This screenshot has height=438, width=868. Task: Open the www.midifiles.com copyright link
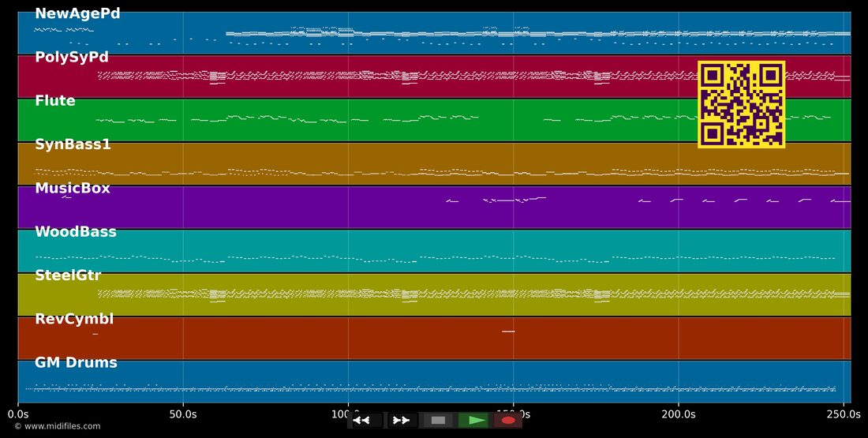click(x=58, y=426)
